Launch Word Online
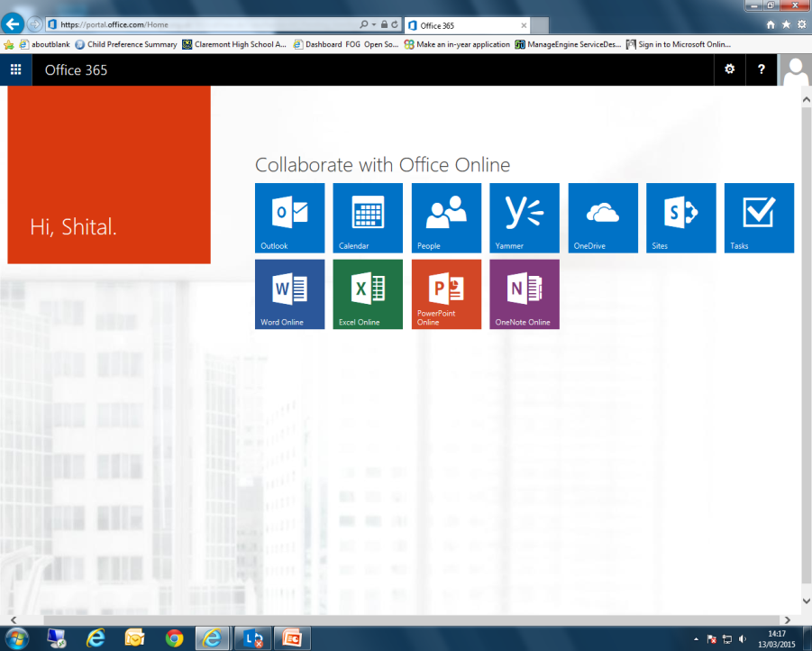Viewport: 812px width, 651px height. point(289,295)
